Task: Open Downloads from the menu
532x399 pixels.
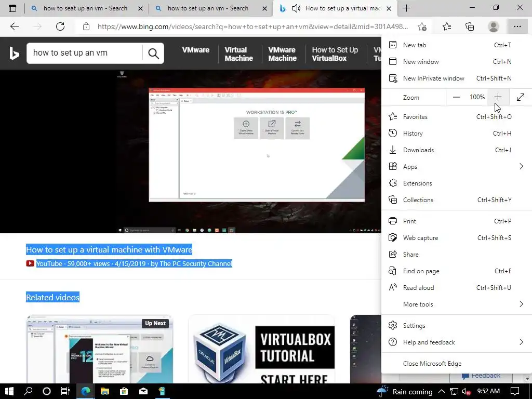Action: [x=457, y=150]
